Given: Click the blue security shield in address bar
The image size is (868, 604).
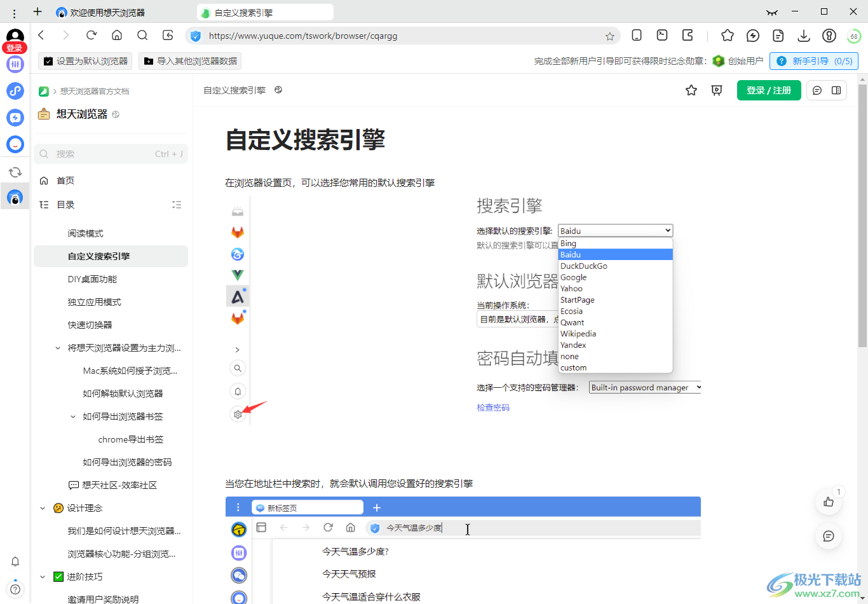Looking at the screenshot, I should [x=196, y=36].
